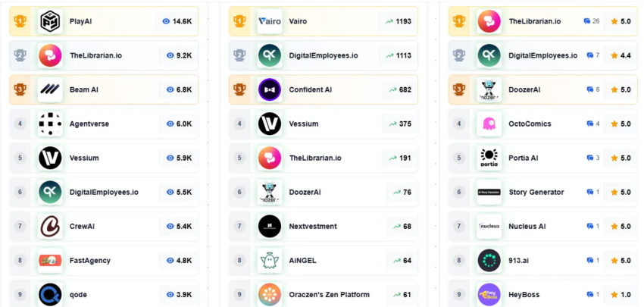The image size is (644, 307).
Task: Open the qode listing name
Action: tap(79, 295)
